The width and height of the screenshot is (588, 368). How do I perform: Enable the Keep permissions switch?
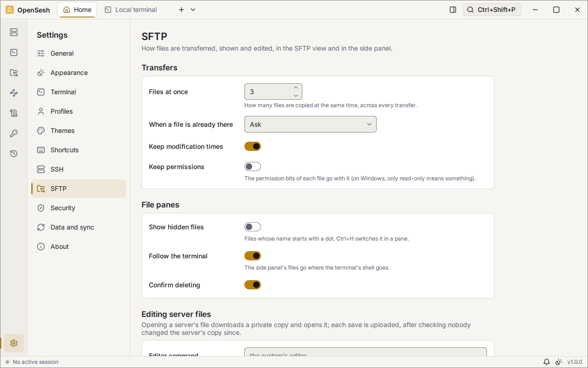(x=253, y=167)
